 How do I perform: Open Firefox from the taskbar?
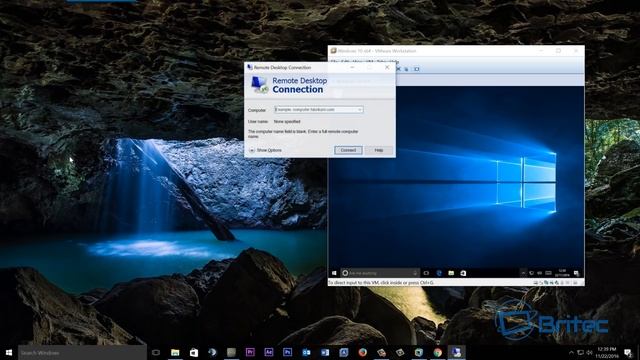(362, 352)
